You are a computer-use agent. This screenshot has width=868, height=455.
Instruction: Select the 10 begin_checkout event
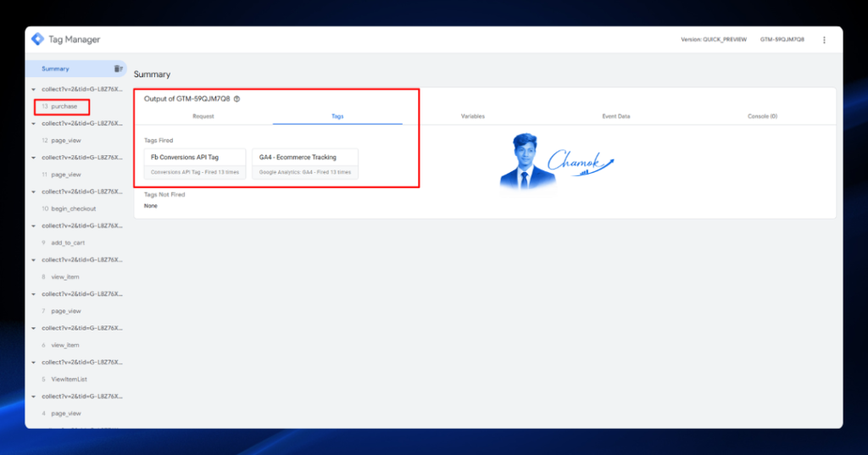pyautogui.click(x=69, y=208)
